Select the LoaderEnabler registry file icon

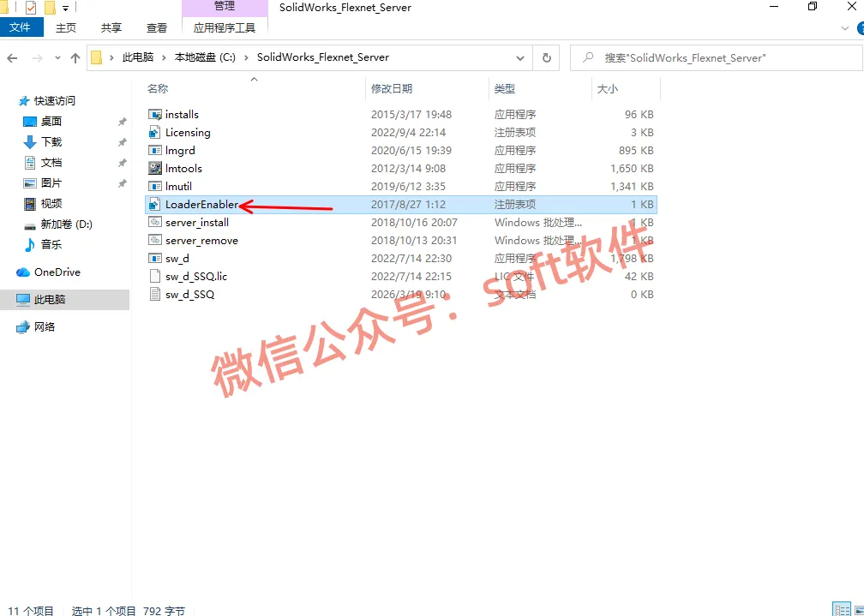click(x=155, y=205)
